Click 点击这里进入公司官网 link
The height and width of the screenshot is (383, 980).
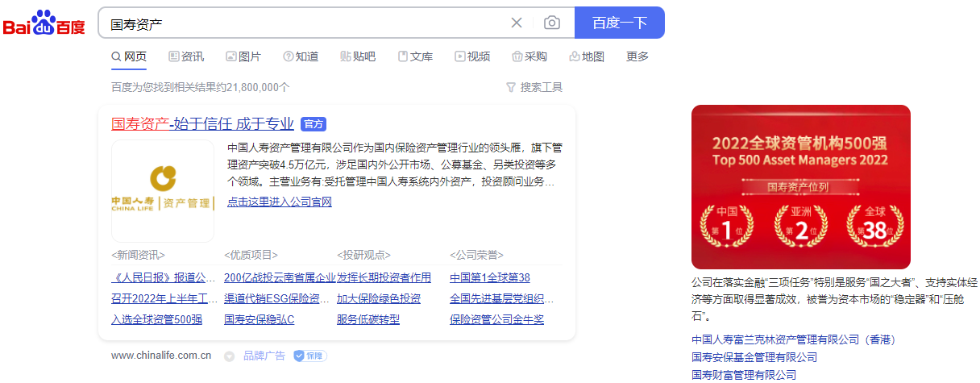click(x=280, y=202)
